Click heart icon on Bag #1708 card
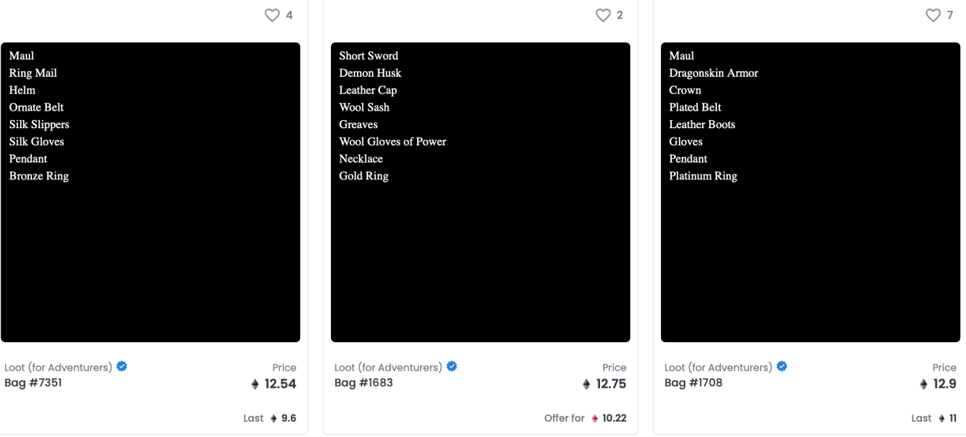The width and height of the screenshot is (966, 437). pos(933,15)
